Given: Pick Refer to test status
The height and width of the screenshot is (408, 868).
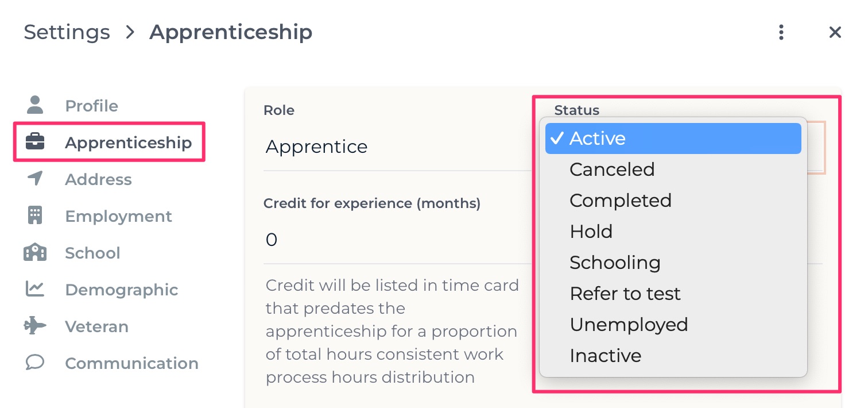Looking at the screenshot, I should [x=673, y=294].
